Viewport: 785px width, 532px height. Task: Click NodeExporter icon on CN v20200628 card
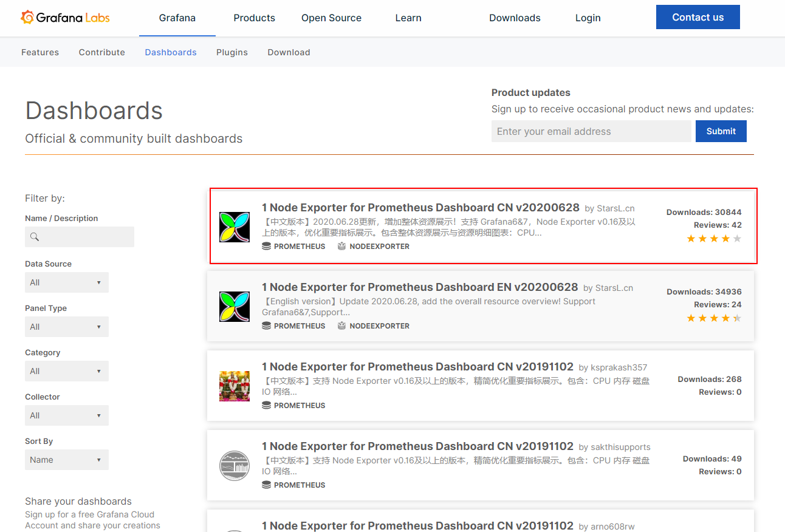coord(341,247)
